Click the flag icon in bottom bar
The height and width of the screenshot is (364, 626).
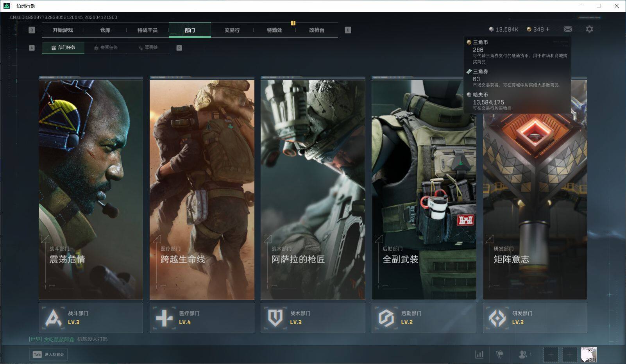tap(499, 355)
